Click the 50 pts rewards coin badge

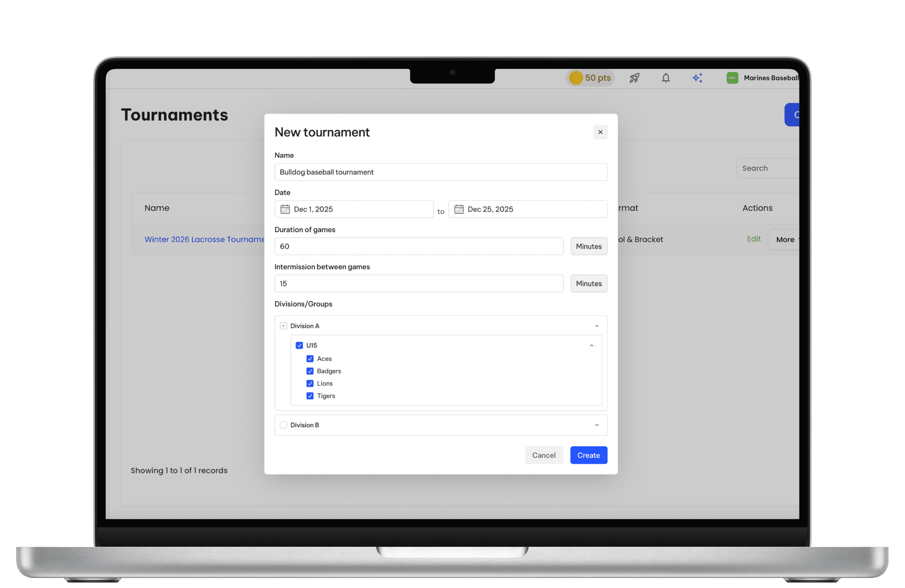tap(590, 78)
